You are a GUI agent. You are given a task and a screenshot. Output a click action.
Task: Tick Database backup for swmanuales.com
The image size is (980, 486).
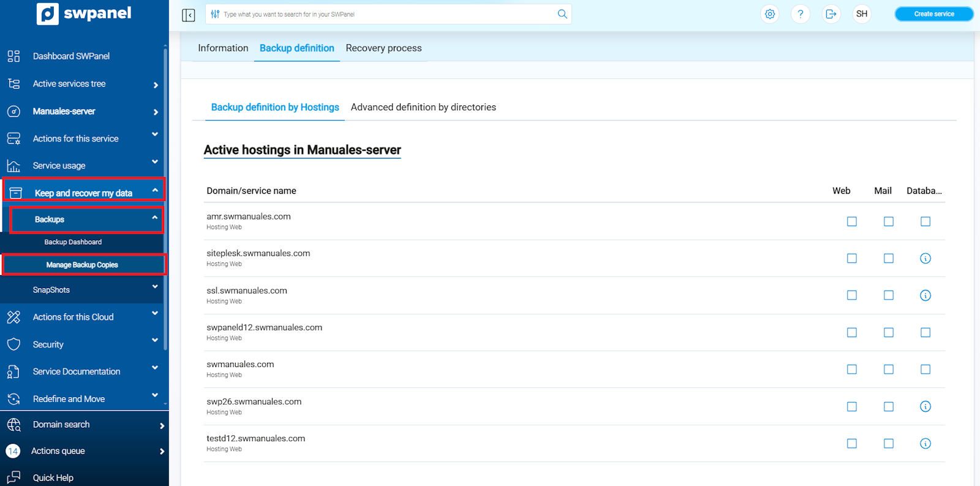click(x=925, y=370)
